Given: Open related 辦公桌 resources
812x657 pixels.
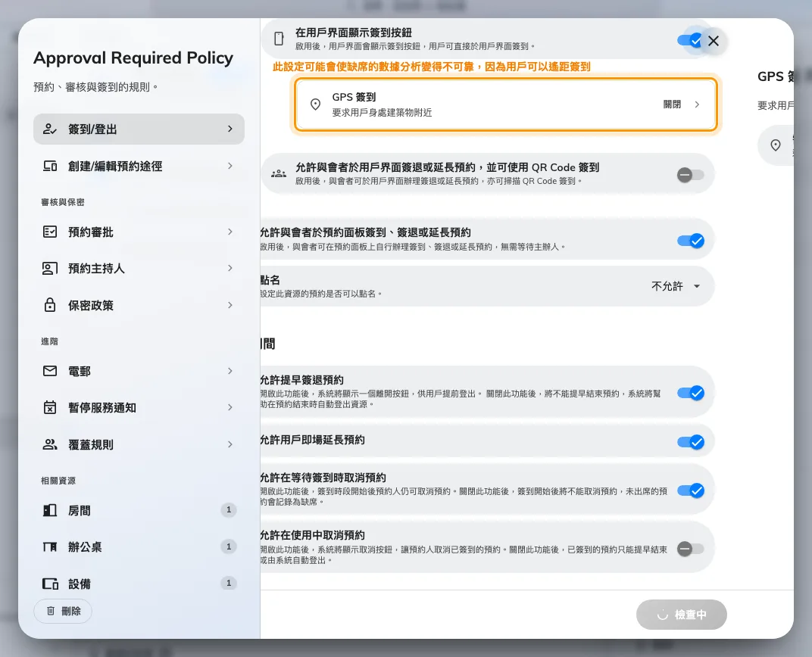Looking at the screenshot, I should (x=139, y=546).
